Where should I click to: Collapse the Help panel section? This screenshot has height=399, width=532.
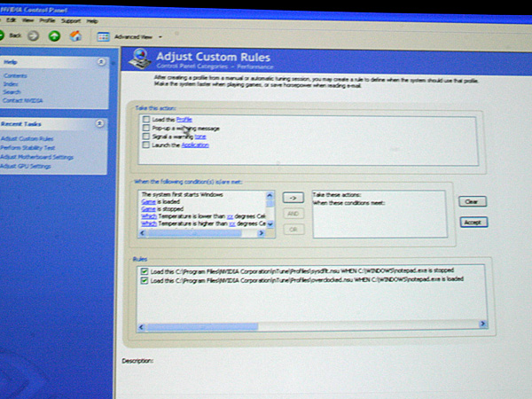point(101,62)
